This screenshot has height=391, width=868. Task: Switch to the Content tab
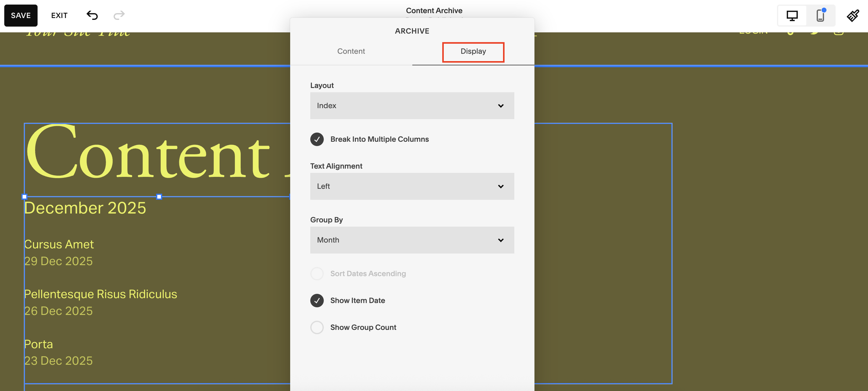351,51
